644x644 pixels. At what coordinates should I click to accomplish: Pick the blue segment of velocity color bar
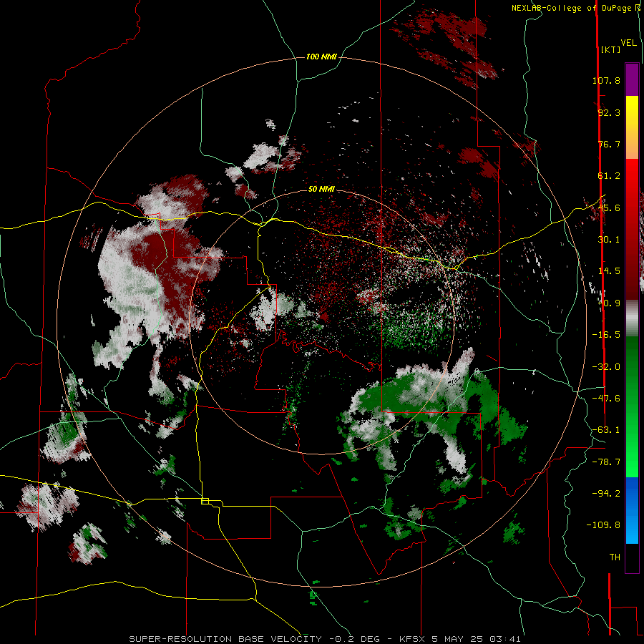632,509
